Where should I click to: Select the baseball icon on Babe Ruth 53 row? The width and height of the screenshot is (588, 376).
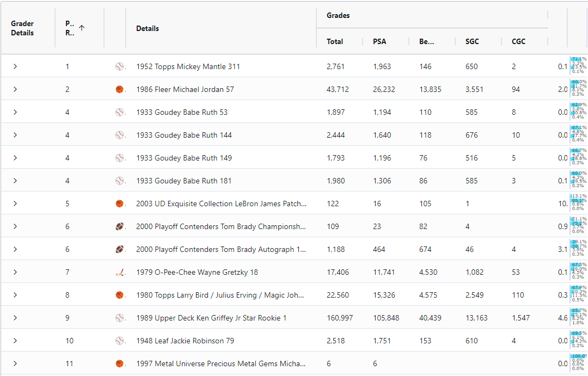[119, 112]
